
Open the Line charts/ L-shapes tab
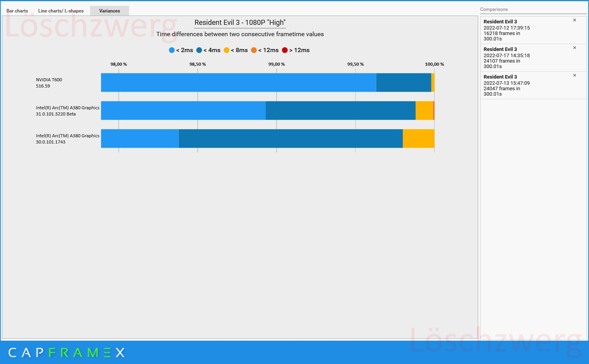(x=61, y=11)
